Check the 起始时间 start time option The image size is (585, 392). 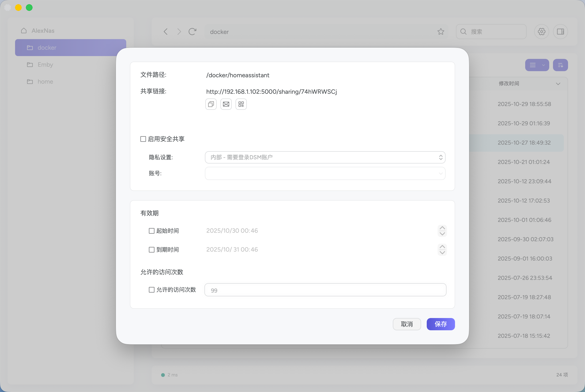(152, 231)
